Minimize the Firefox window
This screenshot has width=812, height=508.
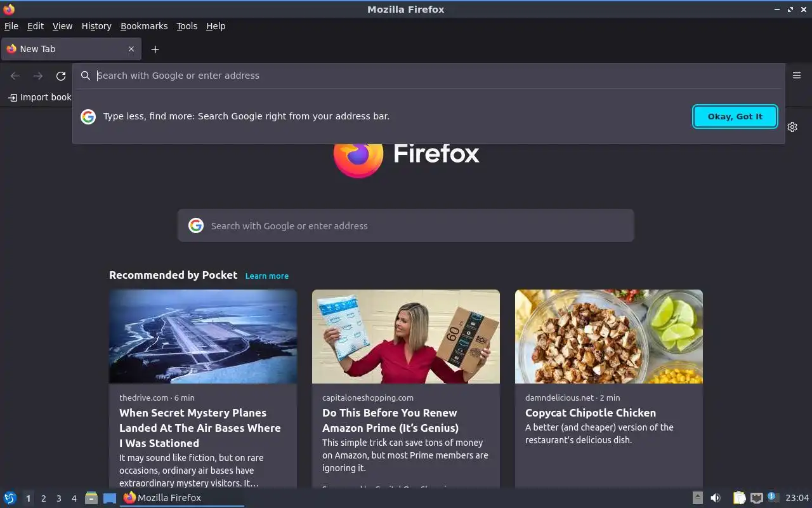pyautogui.click(x=777, y=10)
